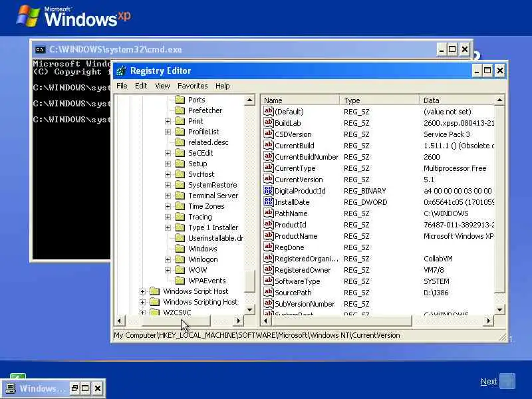Image resolution: width=532 pixels, height=399 pixels.
Task: Expand the SystemRestore key
Action: point(168,185)
